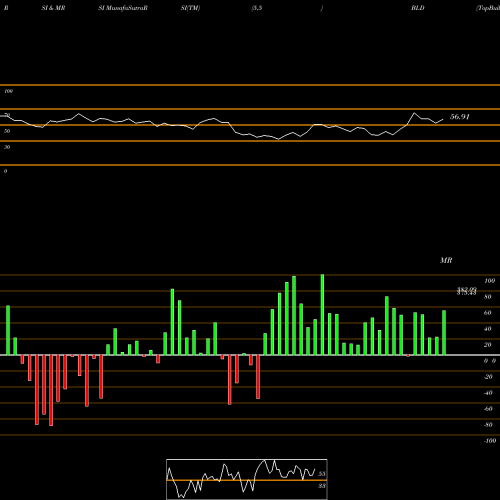500x500 pixels.
Task: Click the 60 label on MR axis
Action: click(x=488, y=313)
